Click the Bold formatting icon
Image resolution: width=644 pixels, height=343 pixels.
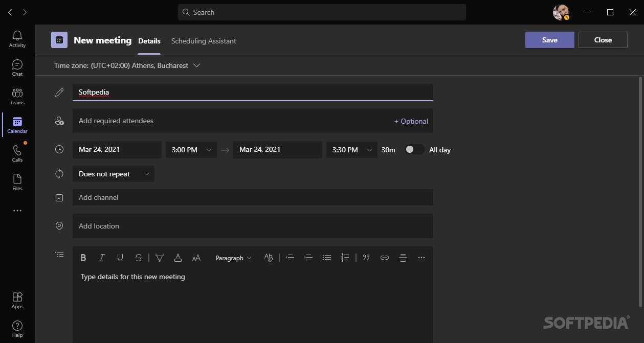click(83, 258)
